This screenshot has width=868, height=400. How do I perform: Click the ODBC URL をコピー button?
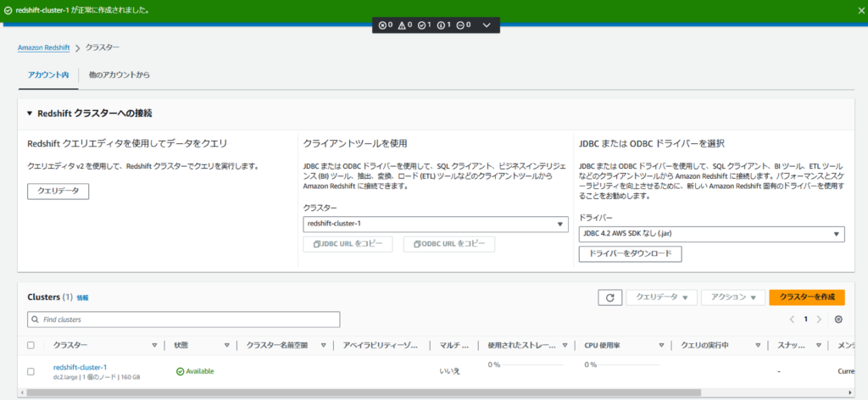[x=449, y=244]
